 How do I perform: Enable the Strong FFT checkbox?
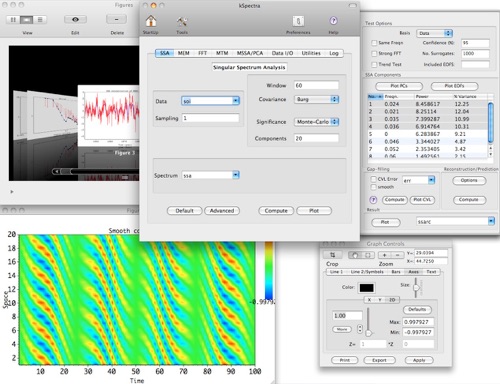pos(374,54)
